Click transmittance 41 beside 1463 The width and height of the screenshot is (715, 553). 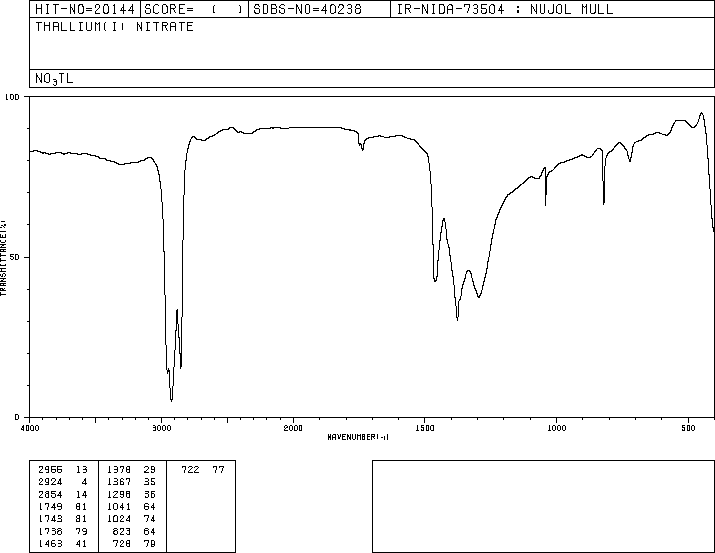82,543
